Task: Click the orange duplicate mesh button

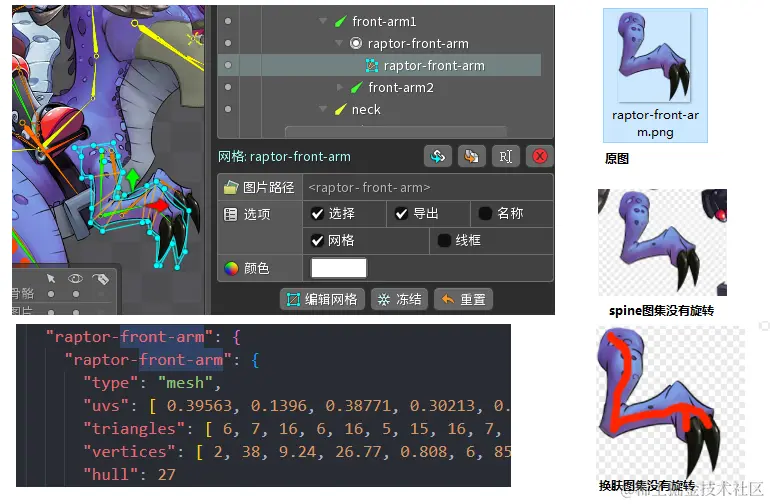Action: tap(471, 157)
